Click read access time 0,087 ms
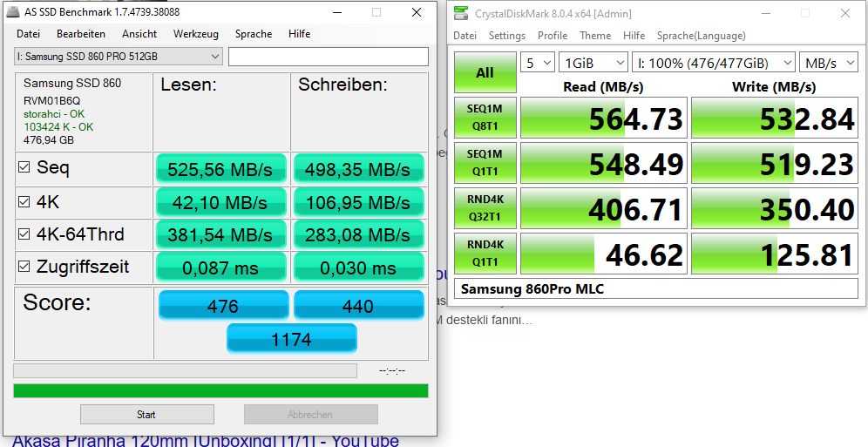This screenshot has width=868, height=447. click(x=220, y=268)
